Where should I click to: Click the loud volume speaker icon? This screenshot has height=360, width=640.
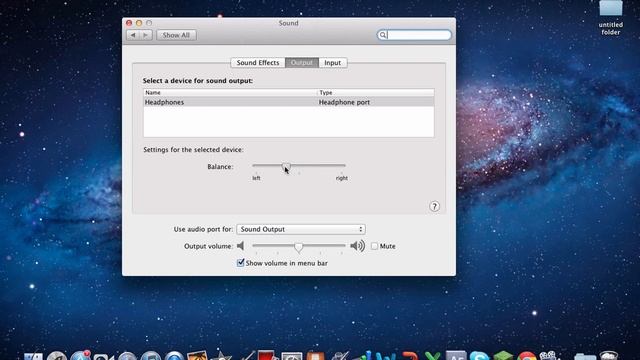coord(358,246)
